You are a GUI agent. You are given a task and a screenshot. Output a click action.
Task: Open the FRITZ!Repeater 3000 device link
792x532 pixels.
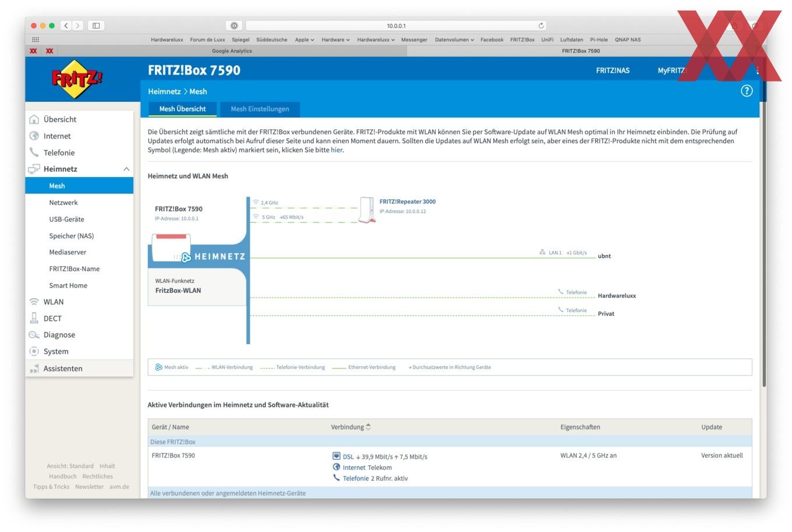408,202
